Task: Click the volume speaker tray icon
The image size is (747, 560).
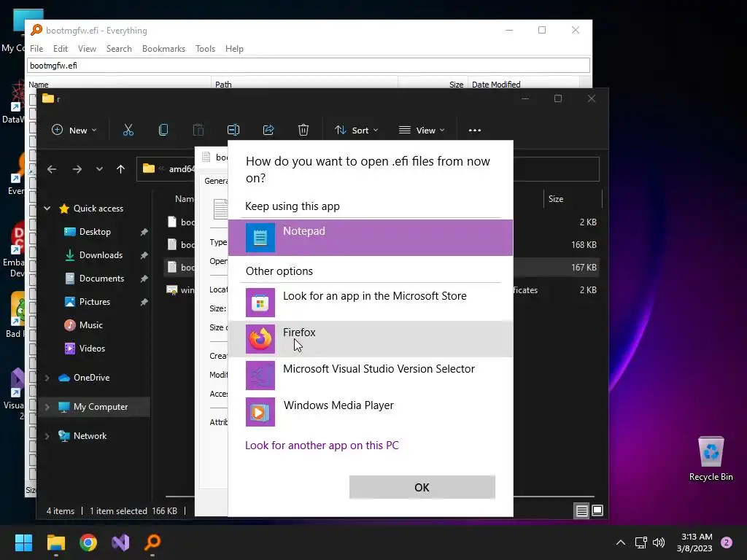Action: tap(659, 542)
